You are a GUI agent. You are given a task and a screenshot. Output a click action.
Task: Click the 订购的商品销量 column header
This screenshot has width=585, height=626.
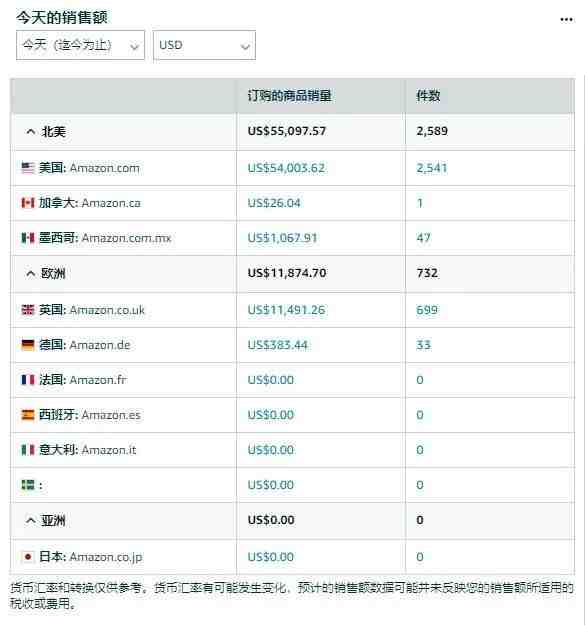click(290, 96)
